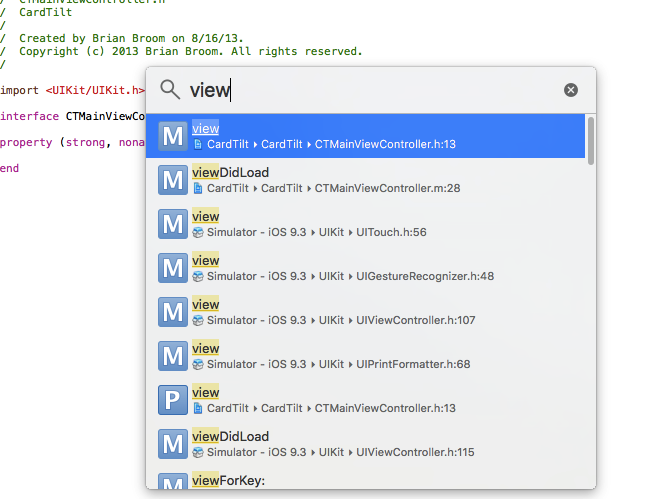The width and height of the screenshot is (662, 499).
Task: Choose the view result from UITouch.h:56
Action: click(380, 224)
